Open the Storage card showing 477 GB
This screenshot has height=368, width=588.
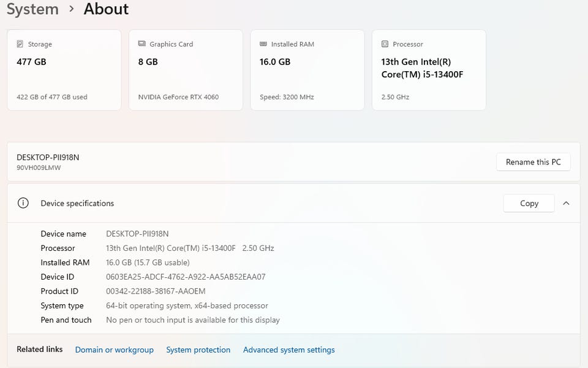(x=64, y=70)
